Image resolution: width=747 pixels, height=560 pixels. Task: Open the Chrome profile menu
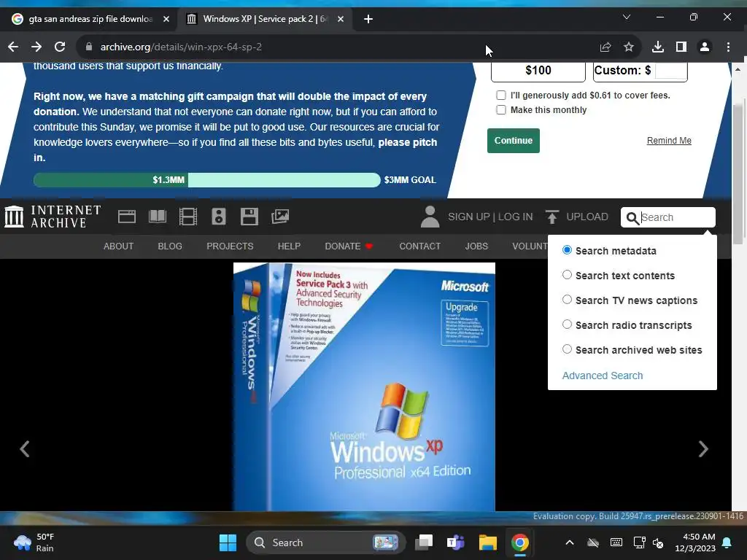705,47
